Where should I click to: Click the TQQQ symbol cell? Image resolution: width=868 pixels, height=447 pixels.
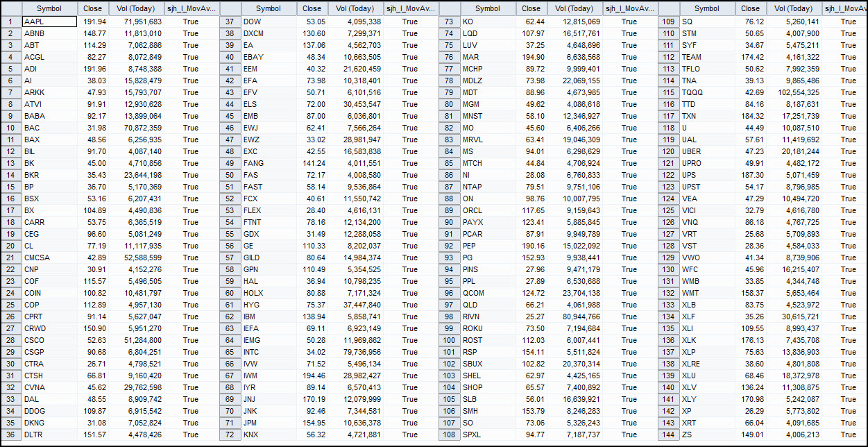click(707, 92)
